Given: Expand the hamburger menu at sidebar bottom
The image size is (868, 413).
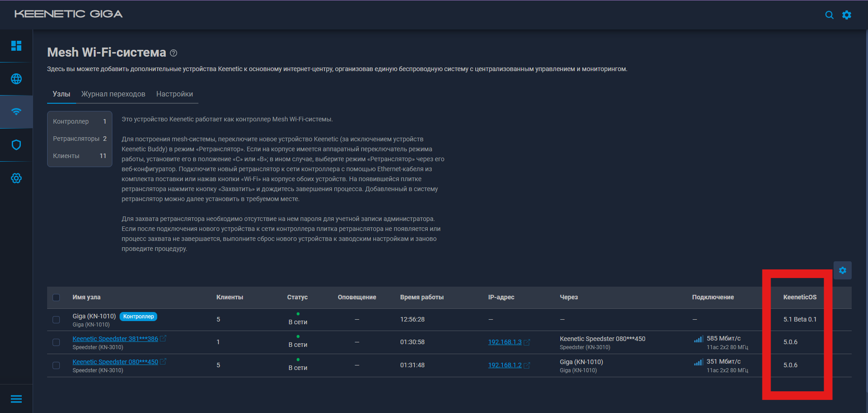Looking at the screenshot, I should [x=16, y=399].
